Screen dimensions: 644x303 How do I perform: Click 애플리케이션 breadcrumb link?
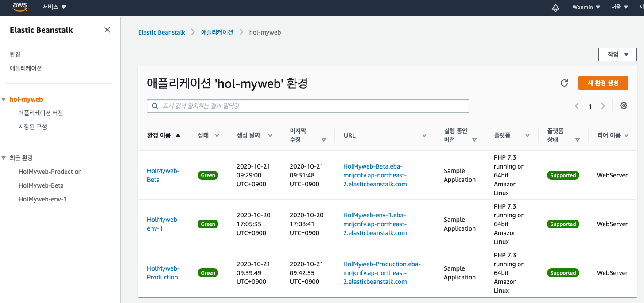(217, 32)
